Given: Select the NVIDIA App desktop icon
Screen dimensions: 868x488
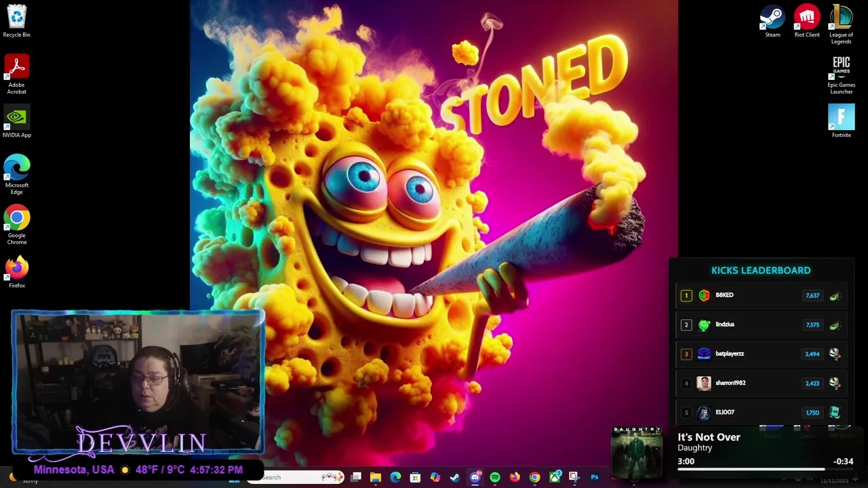Looking at the screenshot, I should click(x=16, y=122).
